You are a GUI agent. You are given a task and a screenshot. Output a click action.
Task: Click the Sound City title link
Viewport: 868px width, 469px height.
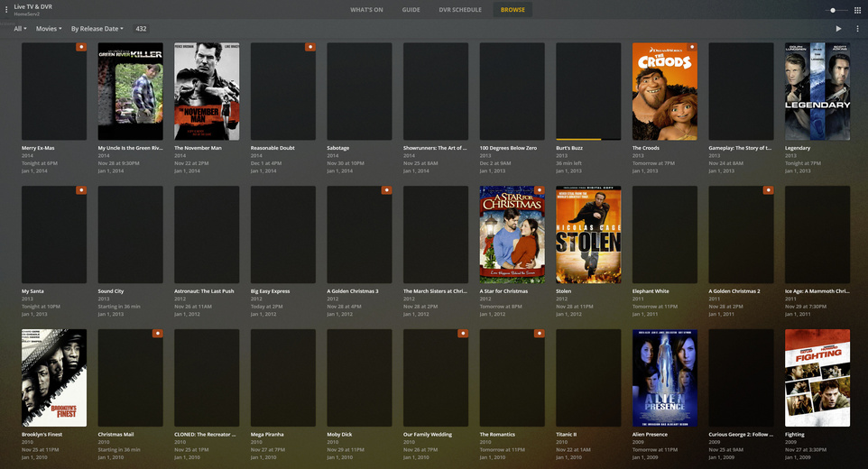pyautogui.click(x=111, y=291)
